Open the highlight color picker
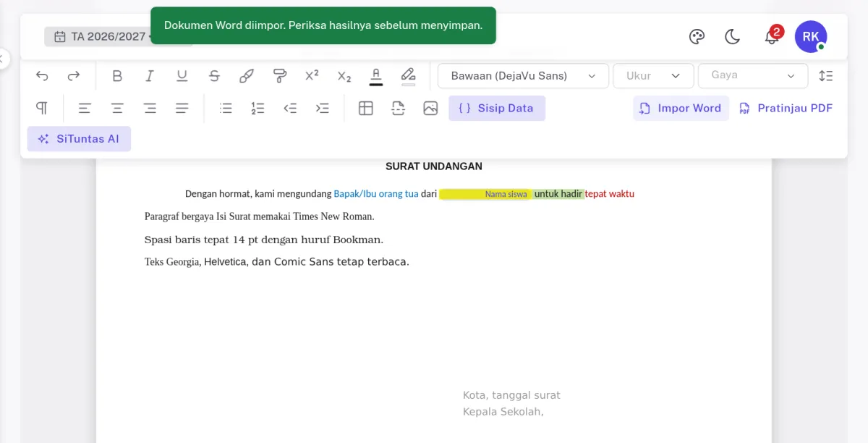Image resolution: width=868 pixels, height=443 pixels. [409, 76]
